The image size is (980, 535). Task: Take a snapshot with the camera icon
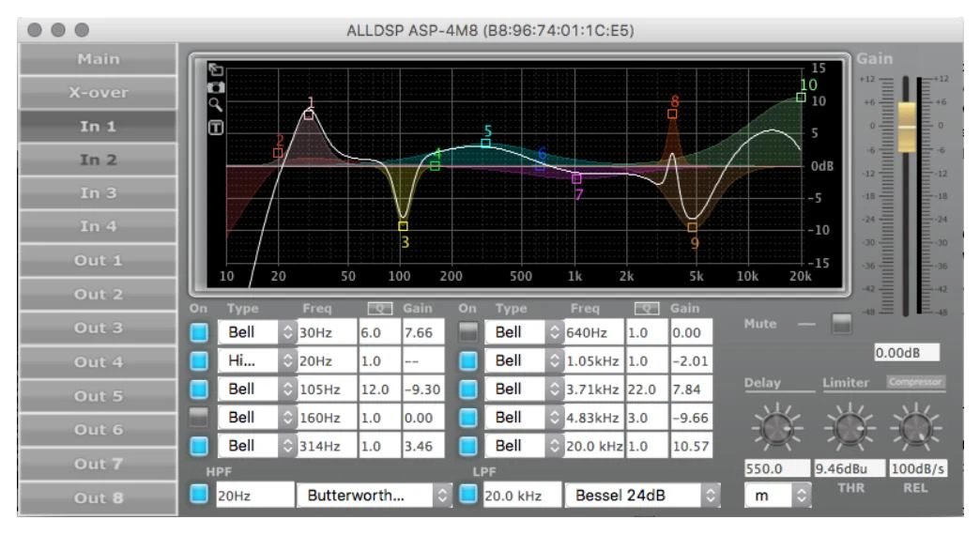click(216, 87)
